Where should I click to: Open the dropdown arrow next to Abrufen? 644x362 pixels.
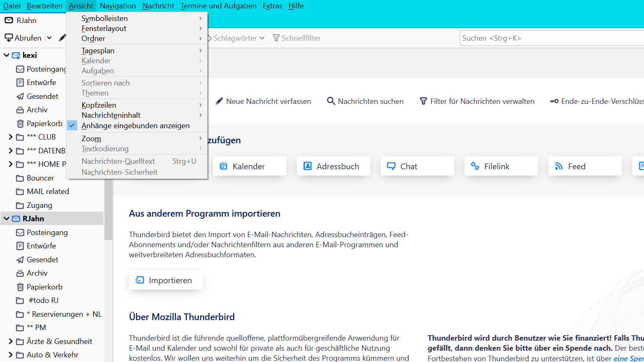tap(49, 38)
